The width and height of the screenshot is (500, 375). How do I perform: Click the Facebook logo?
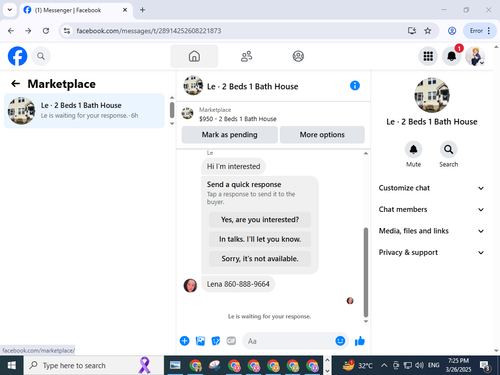[17, 56]
